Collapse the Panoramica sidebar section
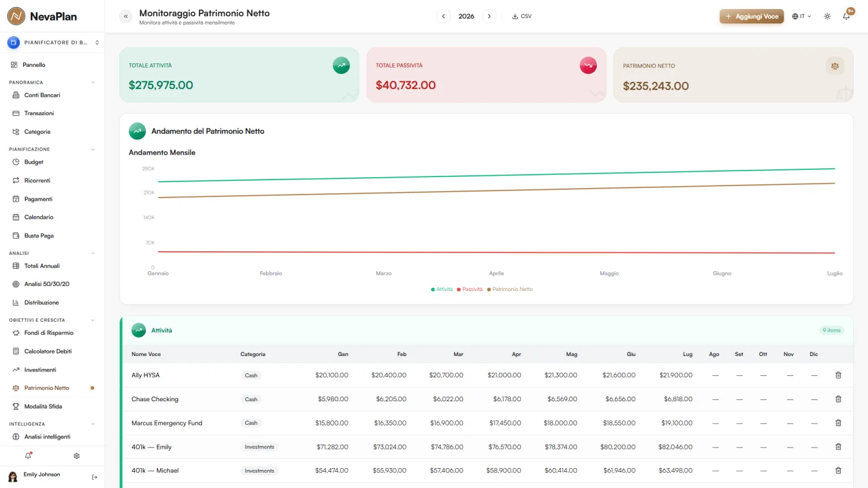 point(92,82)
